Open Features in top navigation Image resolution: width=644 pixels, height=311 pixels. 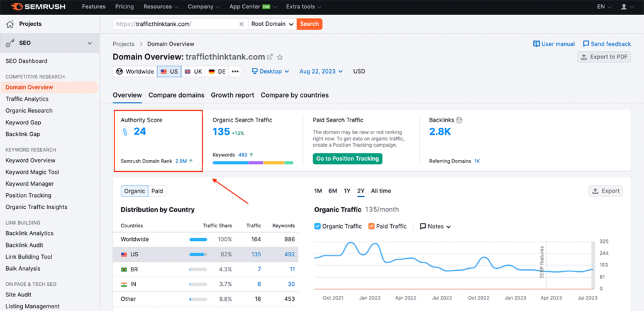coord(94,6)
